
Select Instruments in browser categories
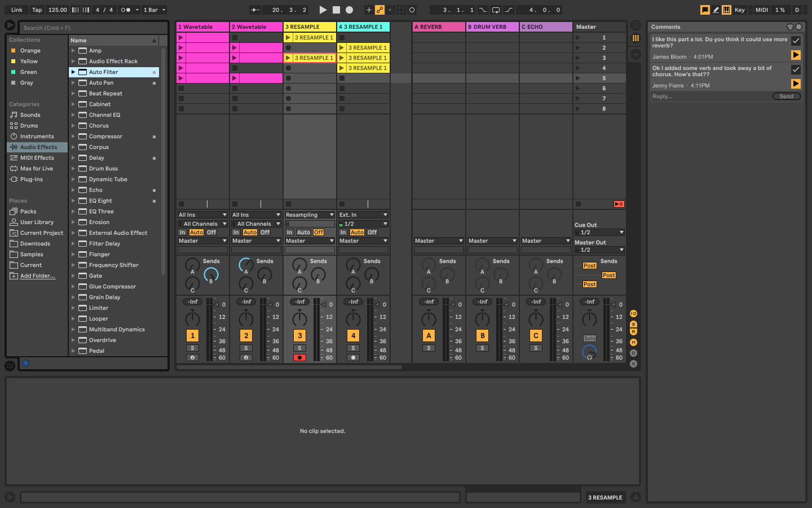click(x=37, y=137)
